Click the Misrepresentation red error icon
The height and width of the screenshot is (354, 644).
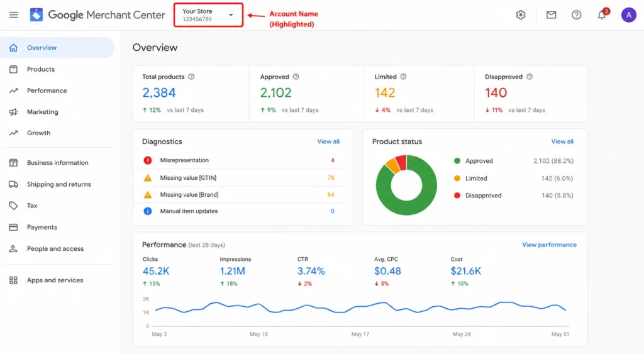147,160
